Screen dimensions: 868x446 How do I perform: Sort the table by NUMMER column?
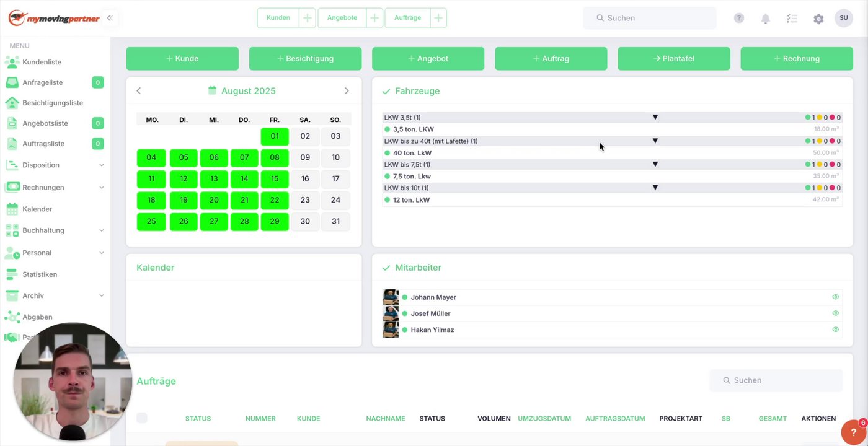[260, 419]
